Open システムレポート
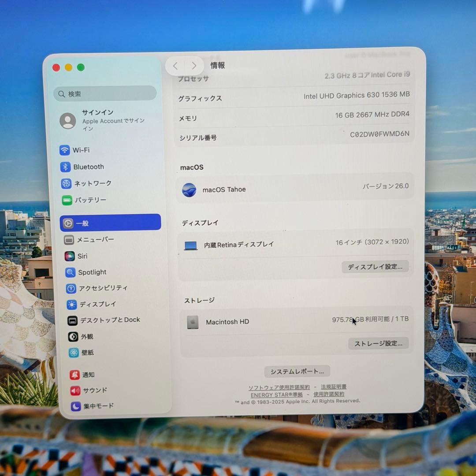 (x=297, y=371)
